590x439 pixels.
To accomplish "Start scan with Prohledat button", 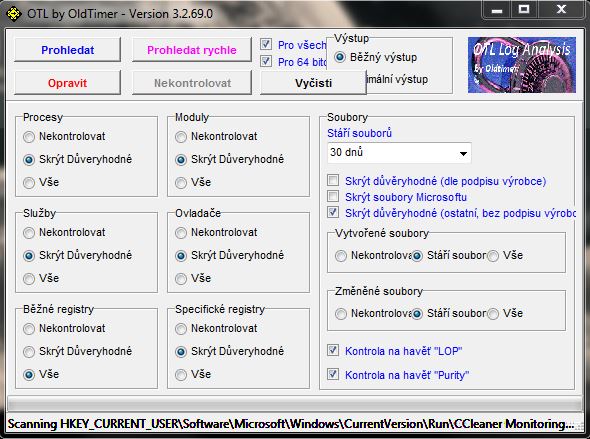I will tap(67, 50).
